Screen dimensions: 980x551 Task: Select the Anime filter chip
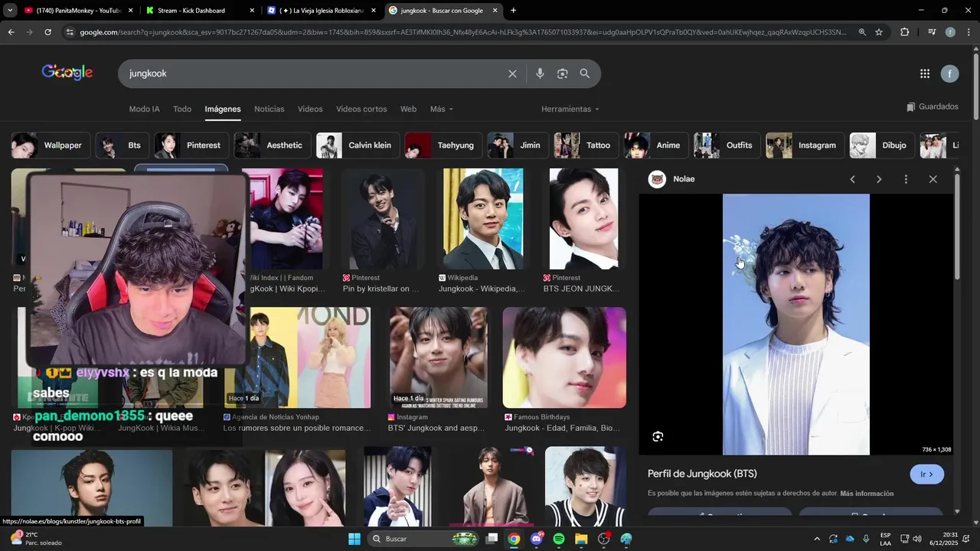click(x=657, y=145)
